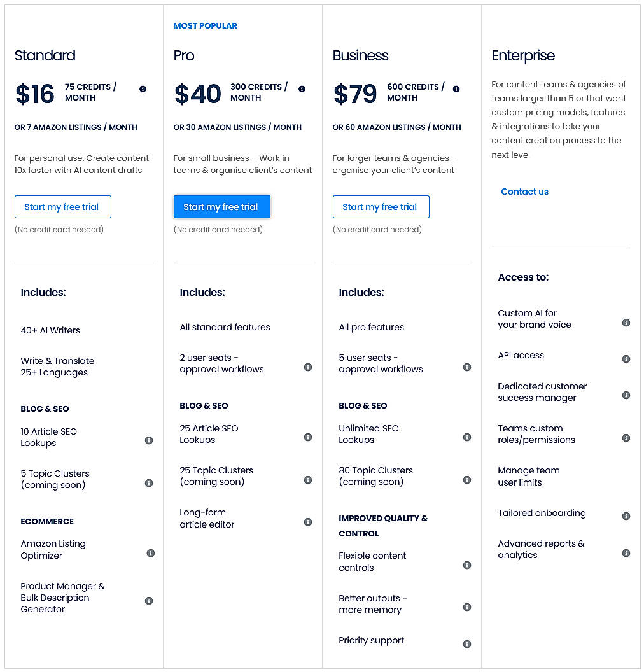
Task: Click the info icon beside Standard's 75 credits
Action: (143, 89)
